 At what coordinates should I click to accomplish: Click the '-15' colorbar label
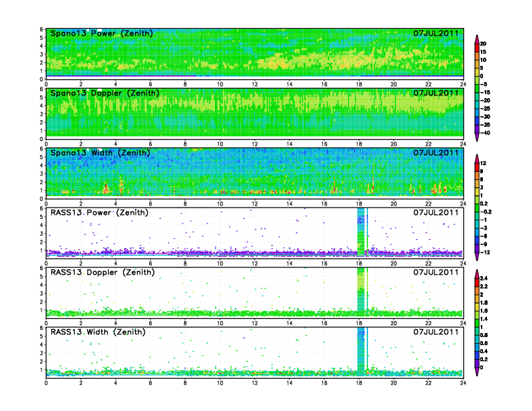485,92
